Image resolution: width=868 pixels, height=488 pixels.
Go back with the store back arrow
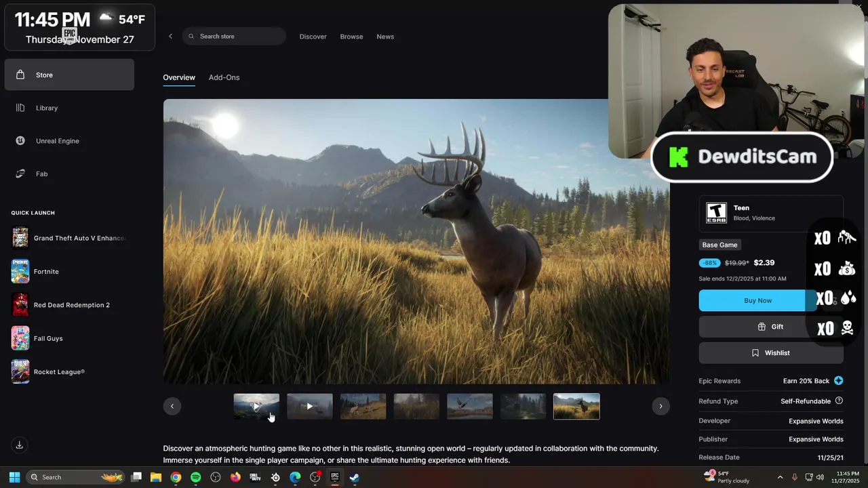[x=171, y=37]
